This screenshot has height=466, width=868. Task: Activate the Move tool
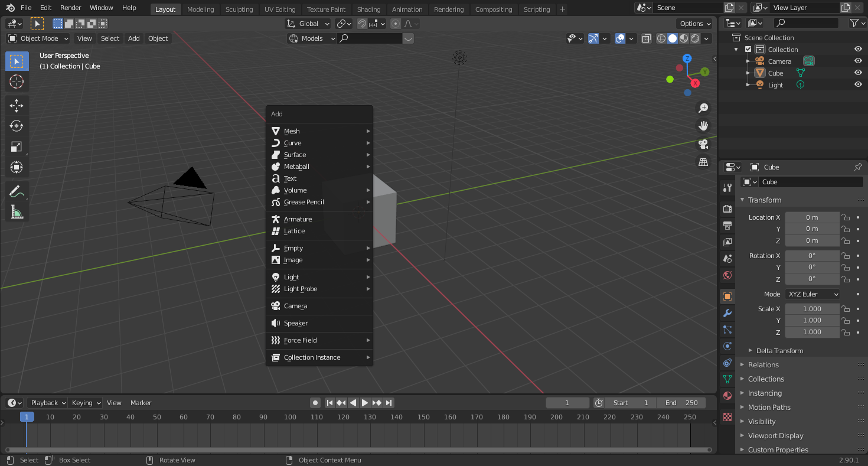click(x=17, y=106)
